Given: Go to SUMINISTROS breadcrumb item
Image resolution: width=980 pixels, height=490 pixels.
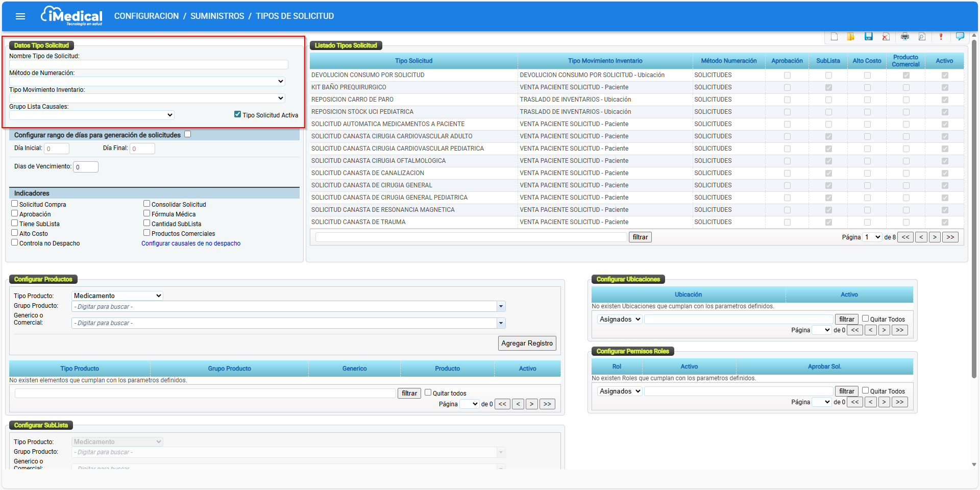Looking at the screenshot, I should [217, 16].
